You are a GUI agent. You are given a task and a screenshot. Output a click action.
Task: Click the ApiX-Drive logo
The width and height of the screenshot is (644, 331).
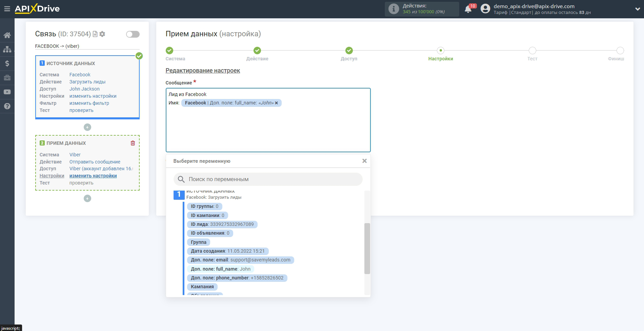click(x=37, y=9)
